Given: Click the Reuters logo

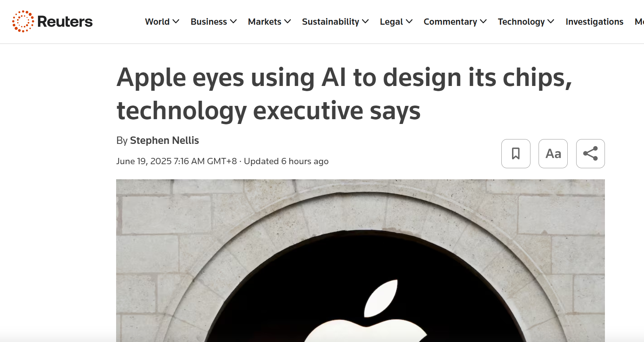Looking at the screenshot, I should click(52, 21).
